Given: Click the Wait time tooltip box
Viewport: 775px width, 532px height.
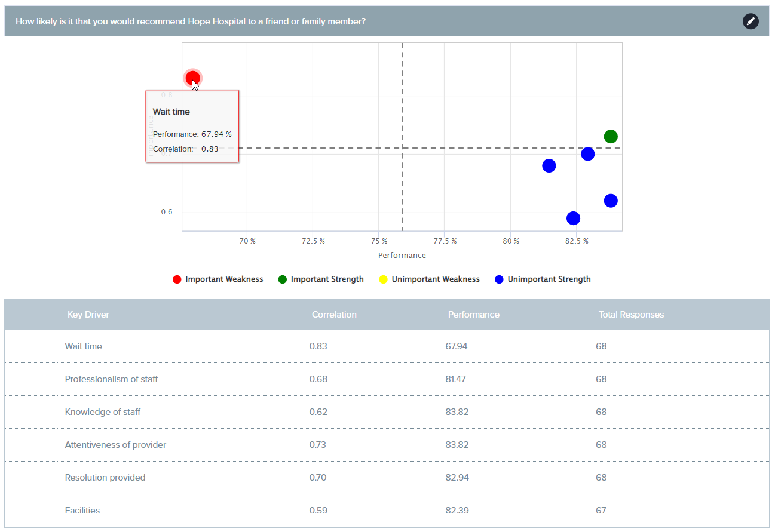Looking at the screenshot, I should click(x=192, y=127).
